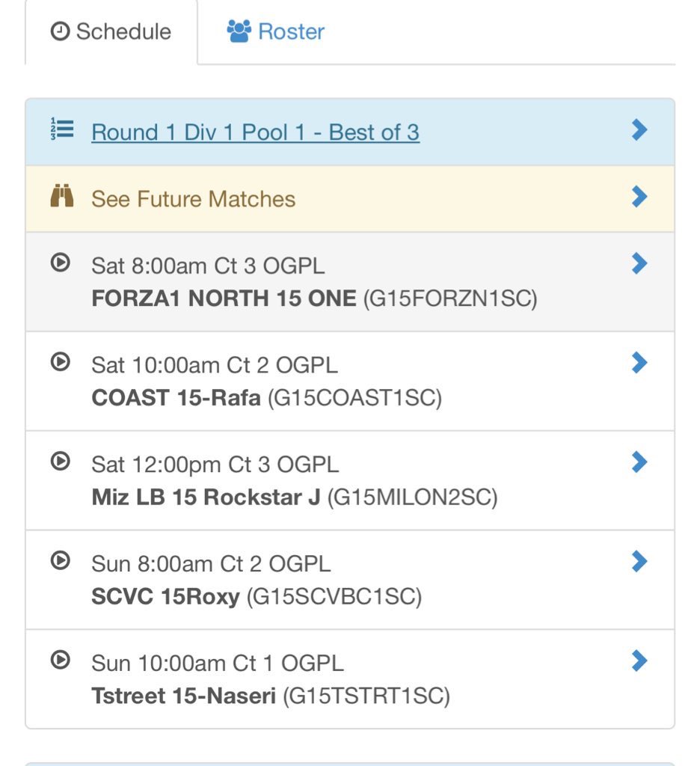The height and width of the screenshot is (766, 700).
Task: Click the clock icon on Schedule tab
Action: click(60, 31)
